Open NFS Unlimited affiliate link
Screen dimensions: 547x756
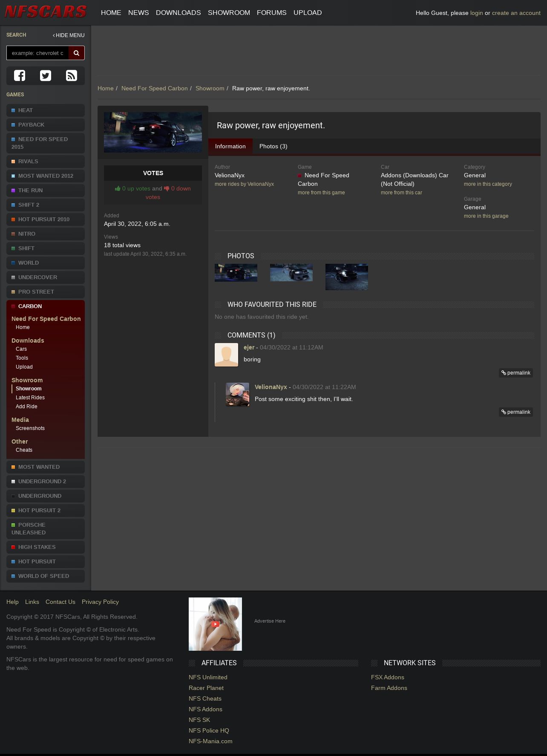click(208, 677)
